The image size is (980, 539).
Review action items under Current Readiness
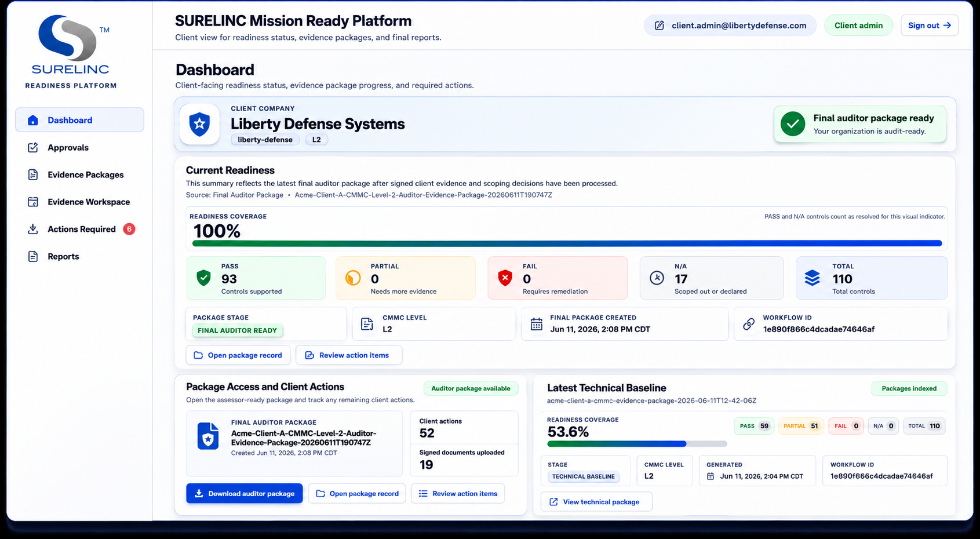(x=348, y=355)
